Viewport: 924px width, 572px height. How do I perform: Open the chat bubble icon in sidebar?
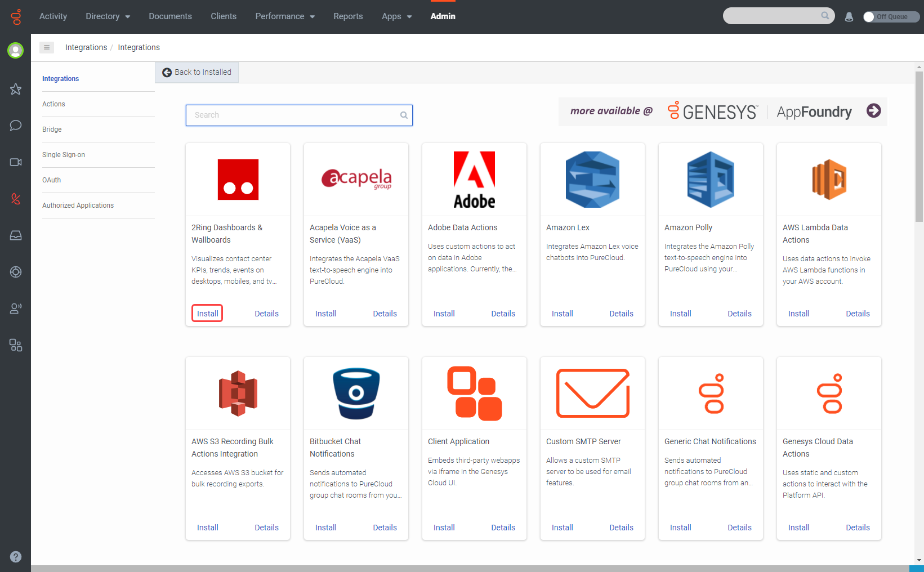tap(16, 126)
